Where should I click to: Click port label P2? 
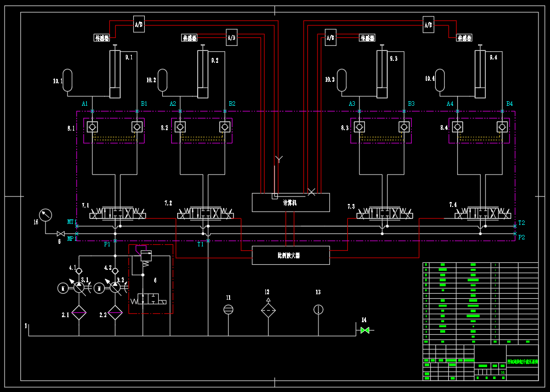click(522, 237)
